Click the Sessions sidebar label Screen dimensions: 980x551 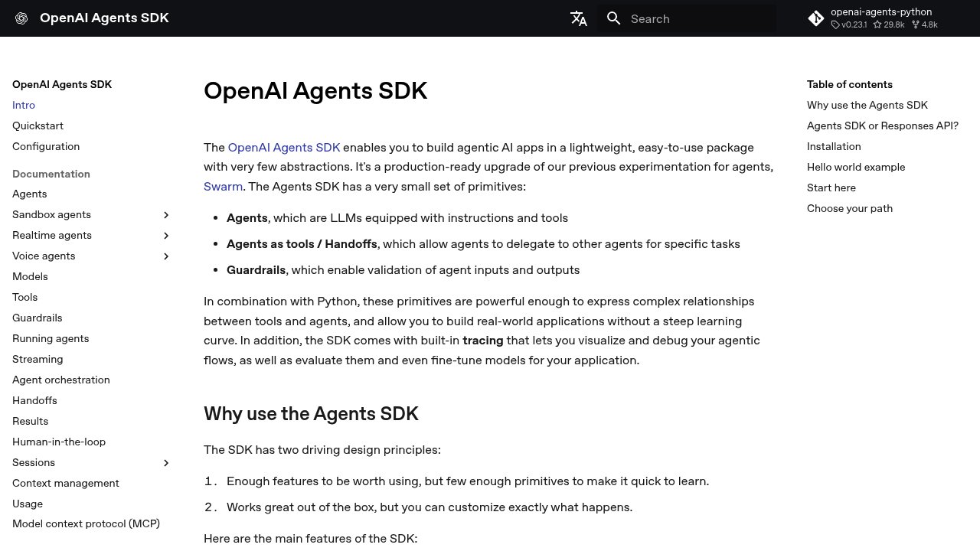point(34,463)
